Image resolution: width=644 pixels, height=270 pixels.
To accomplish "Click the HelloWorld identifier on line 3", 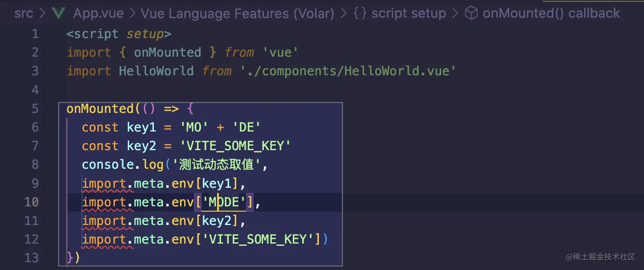I will tap(156, 71).
